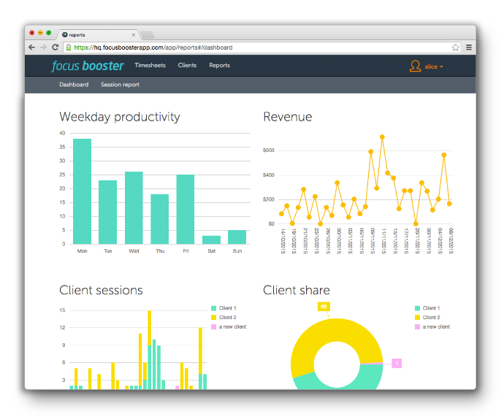The height and width of the screenshot is (420, 504).
Task: Click the orange user profile icon
Action: click(x=415, y=66)
